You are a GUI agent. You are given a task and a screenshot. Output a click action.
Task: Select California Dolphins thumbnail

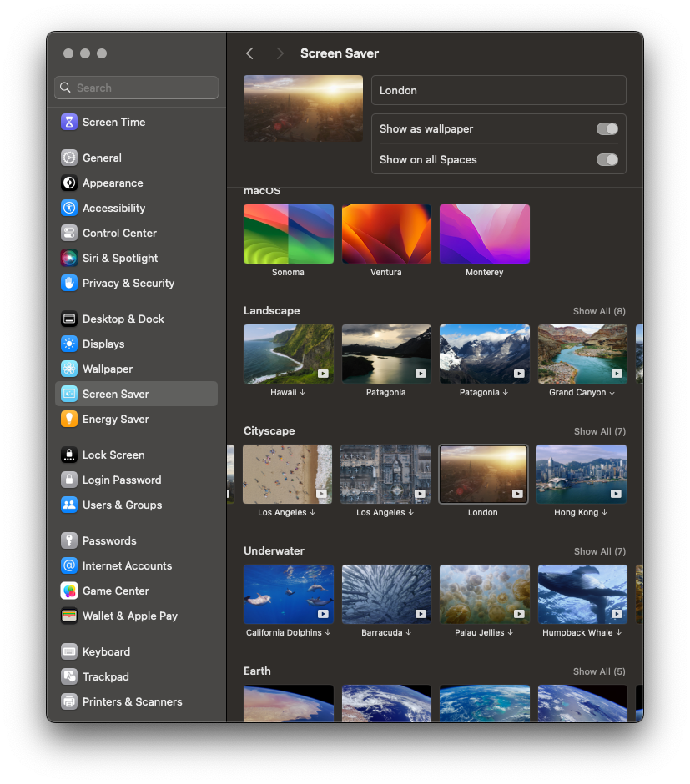point(289,594)
